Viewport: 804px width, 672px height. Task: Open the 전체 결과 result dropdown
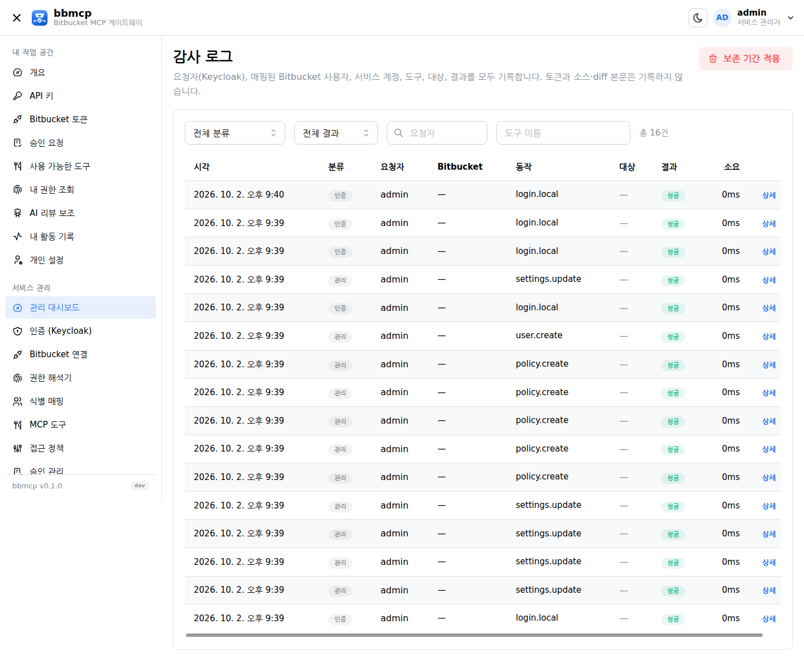pos(336,133)
